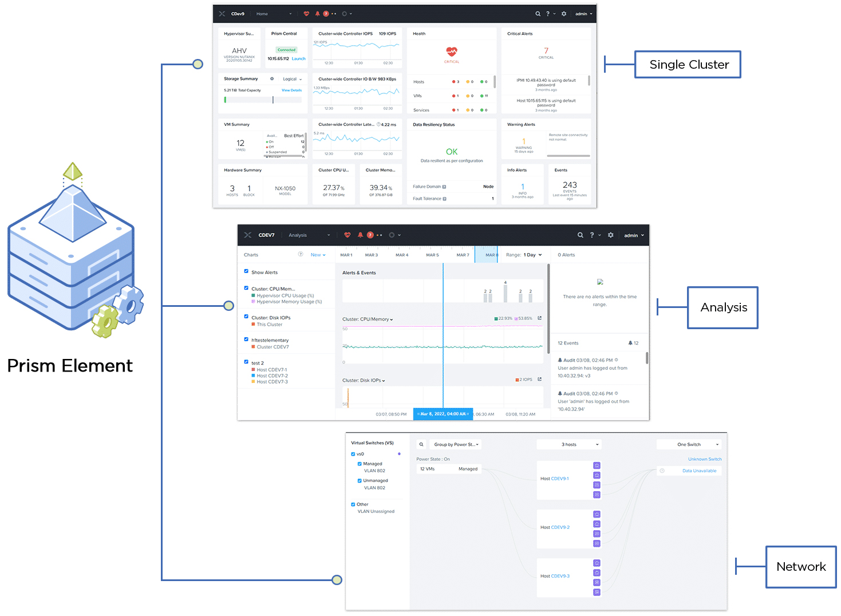Select MAR 5 on timeline
This screenshot has width=841, height=616.
click(x=432, y=255)
